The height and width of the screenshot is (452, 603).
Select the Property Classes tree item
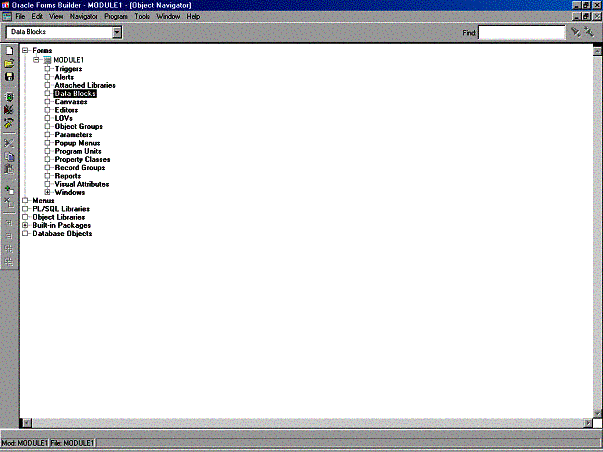(x=82, y=159)
